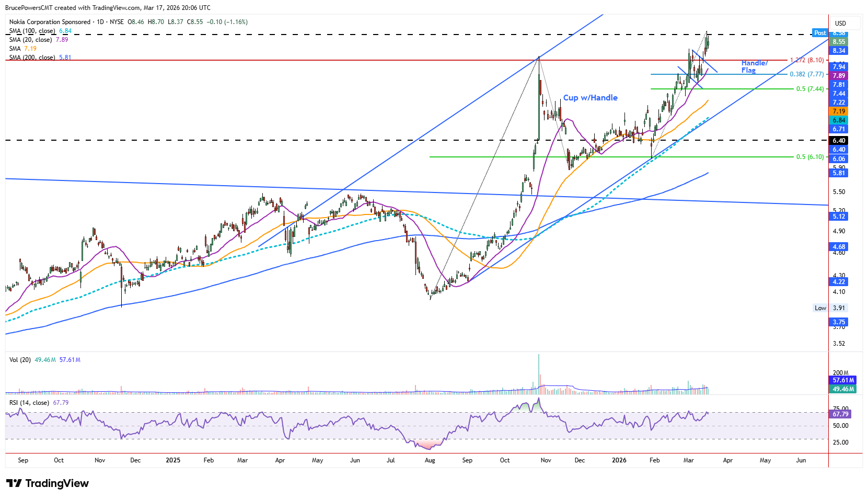Click the blue 4.68 price label
This screenshot has width=868, height=499.
[x=839, y=247]
